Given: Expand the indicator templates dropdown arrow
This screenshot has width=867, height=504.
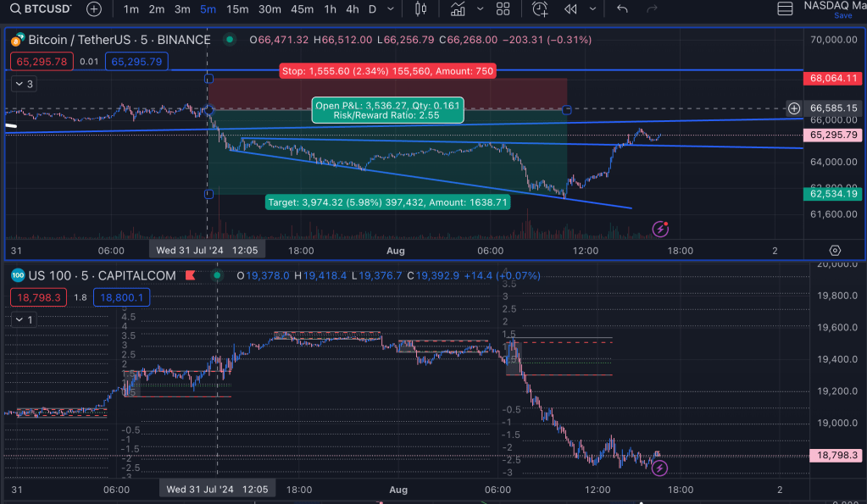Looking at the screenshot, I should pyautogui.click(x=481, y=9).
